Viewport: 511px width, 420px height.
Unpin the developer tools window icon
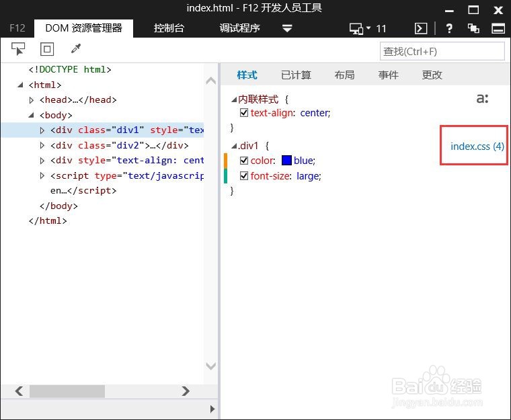pyautogui.click(x=473, y=29)
